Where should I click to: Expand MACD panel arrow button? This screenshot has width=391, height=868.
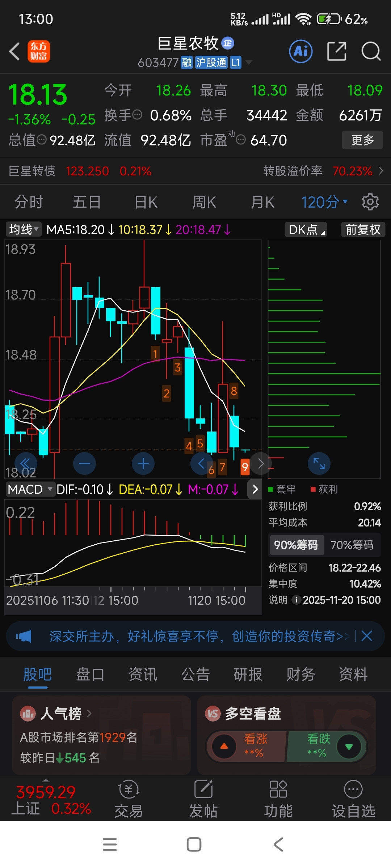[255, 489]
